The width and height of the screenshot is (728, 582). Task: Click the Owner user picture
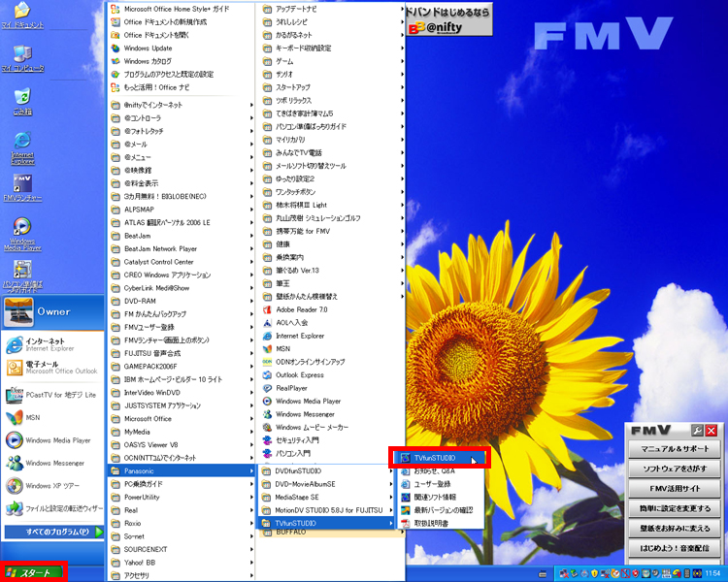click(x=18, y=311)
